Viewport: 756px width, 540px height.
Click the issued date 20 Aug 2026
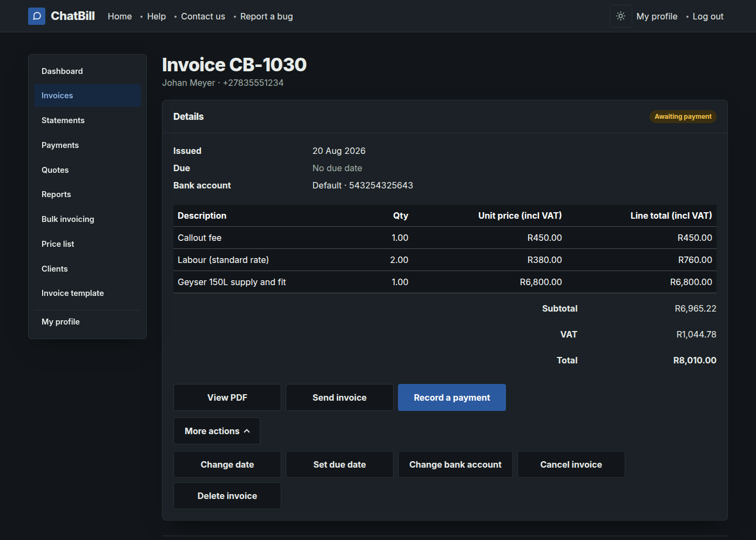[339, 151]
